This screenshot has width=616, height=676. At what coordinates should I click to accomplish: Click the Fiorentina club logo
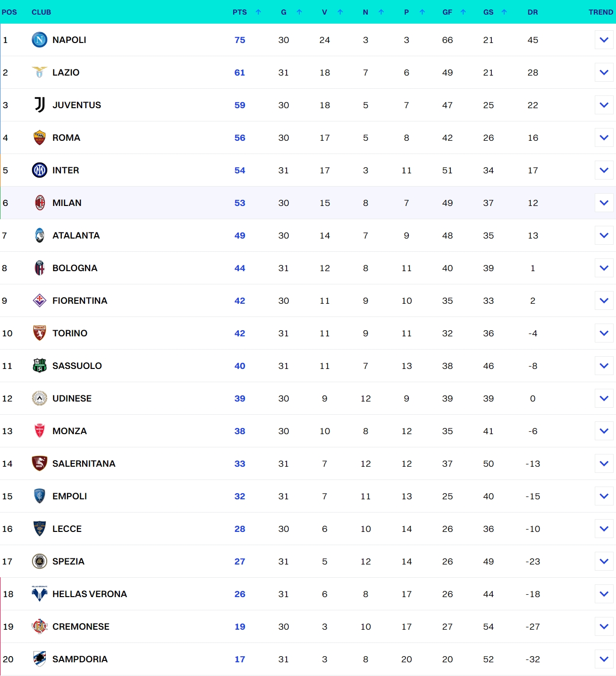click(x=40, y=300)
